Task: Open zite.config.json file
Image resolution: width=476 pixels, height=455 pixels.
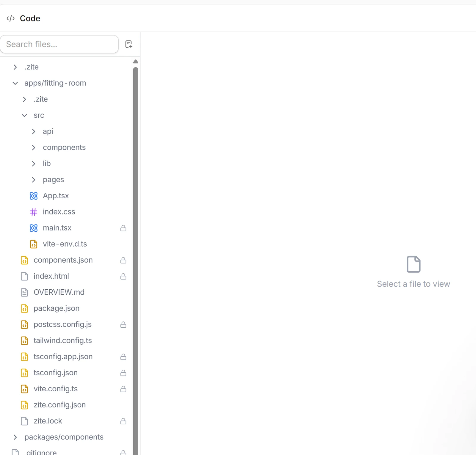Action: click(59, 405)
